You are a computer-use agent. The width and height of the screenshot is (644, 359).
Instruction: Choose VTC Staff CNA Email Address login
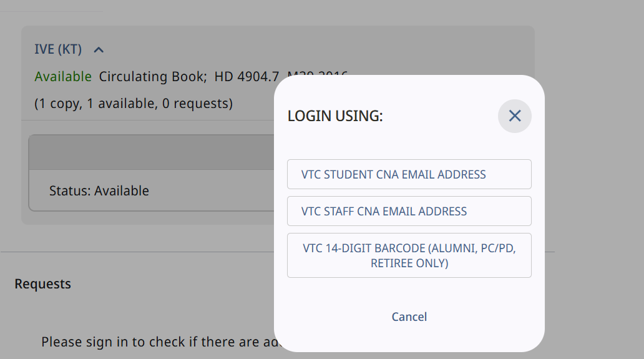(x=409, y=211)
